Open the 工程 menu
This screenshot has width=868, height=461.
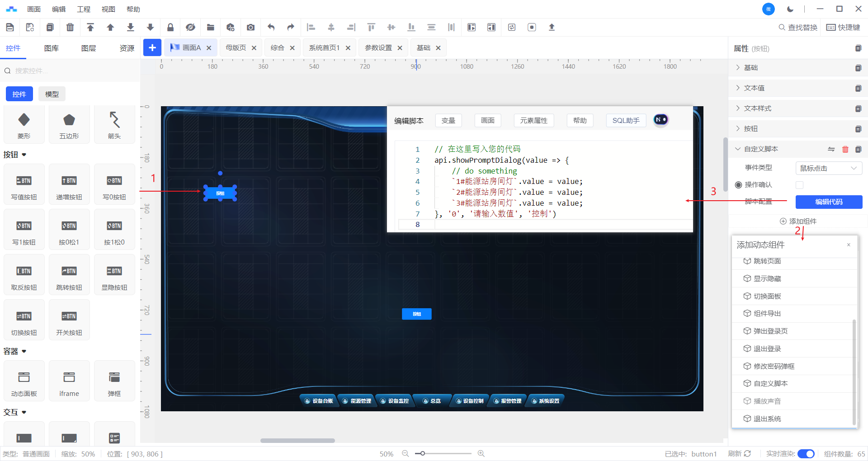[x=84, y=9]
